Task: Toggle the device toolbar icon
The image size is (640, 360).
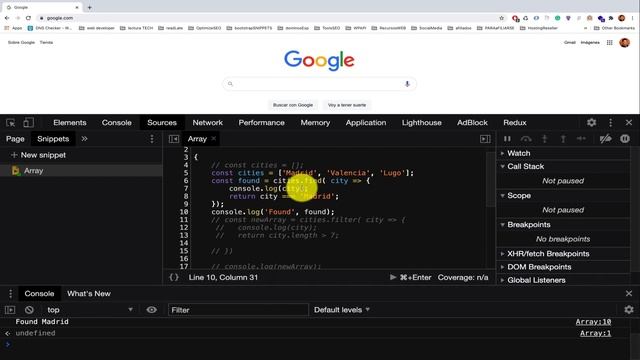Action: click(x=28, y=122)
